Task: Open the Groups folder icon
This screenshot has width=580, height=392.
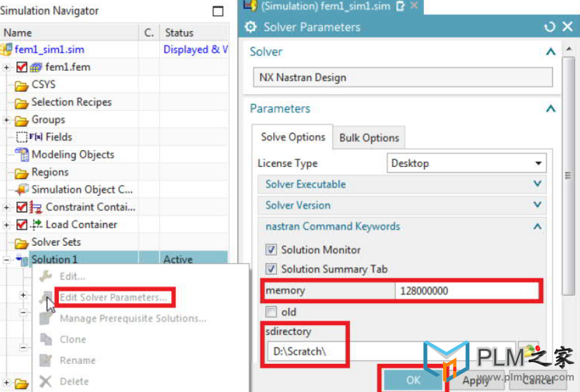Action: (21, 120)
